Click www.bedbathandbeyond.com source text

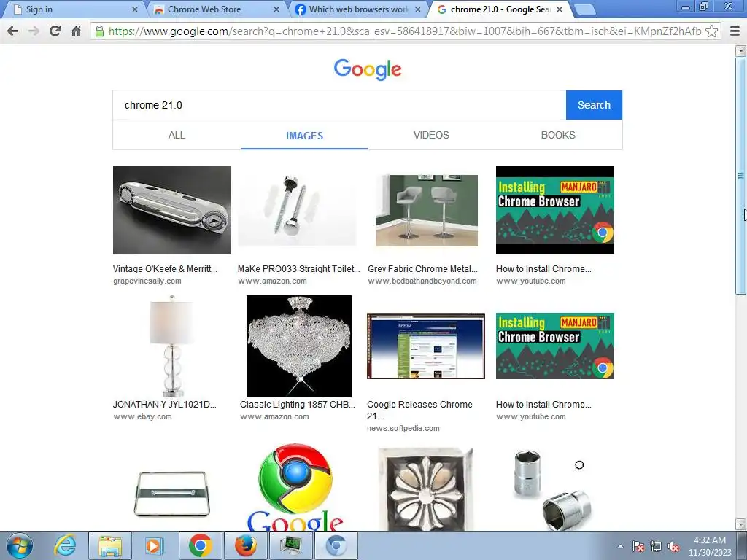coord(422,281)
